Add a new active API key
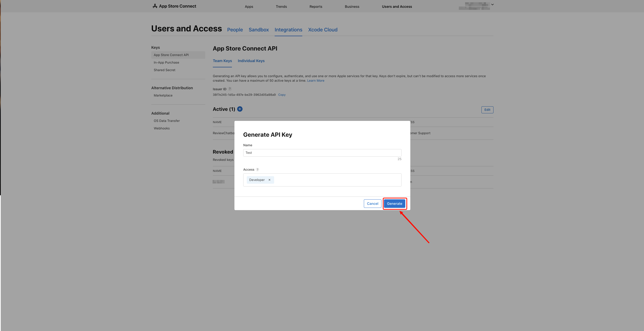 240,109
